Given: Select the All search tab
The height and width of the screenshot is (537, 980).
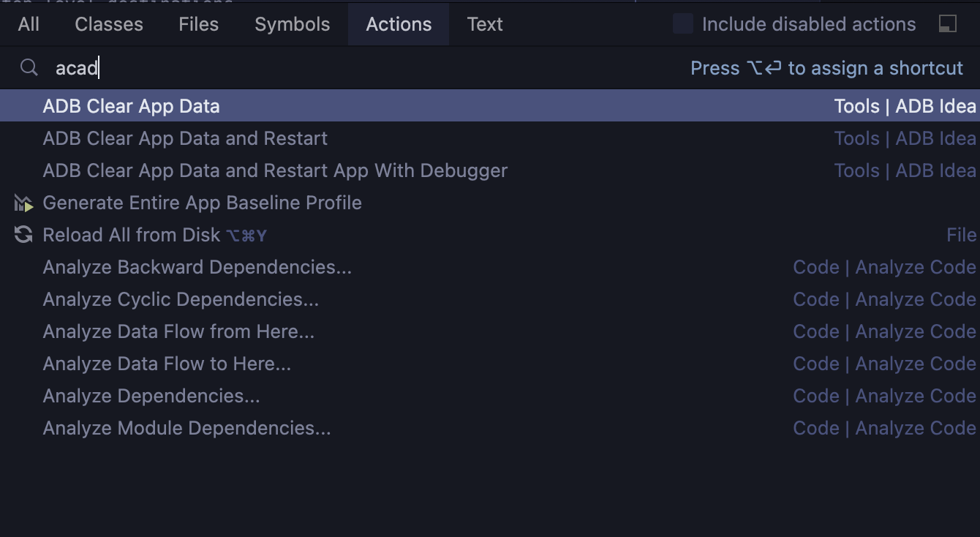Looking at the screenshot, I should coord(28,23).
